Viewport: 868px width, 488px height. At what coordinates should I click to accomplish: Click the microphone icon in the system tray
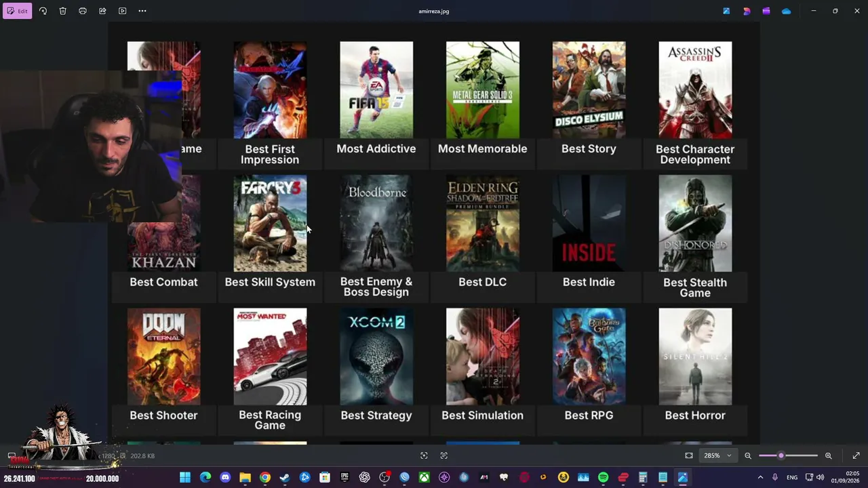(775, 477)
